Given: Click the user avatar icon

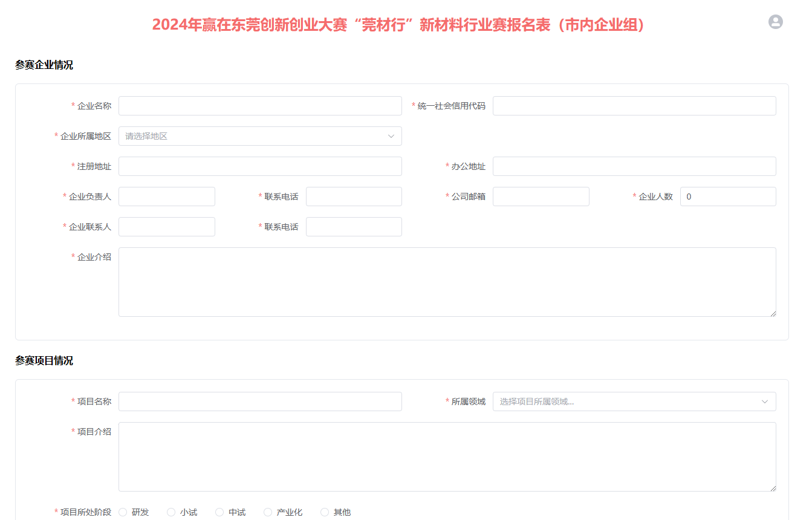Looking at the screenshot, I should coord(775,22).
